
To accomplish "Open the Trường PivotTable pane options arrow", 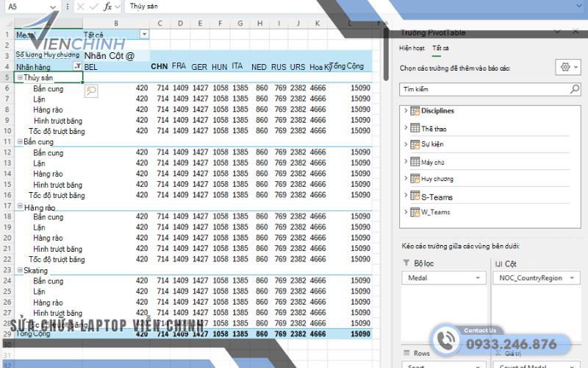I will [x=558, y=32].
